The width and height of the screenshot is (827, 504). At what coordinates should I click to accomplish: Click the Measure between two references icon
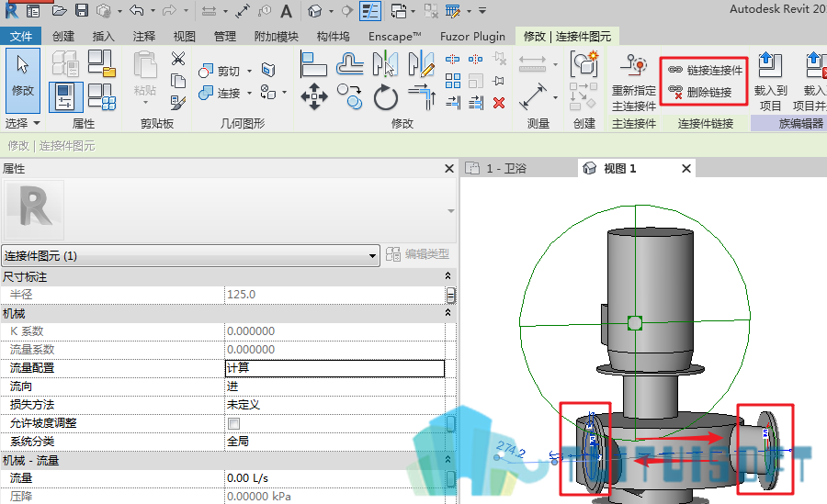point(533,96)
